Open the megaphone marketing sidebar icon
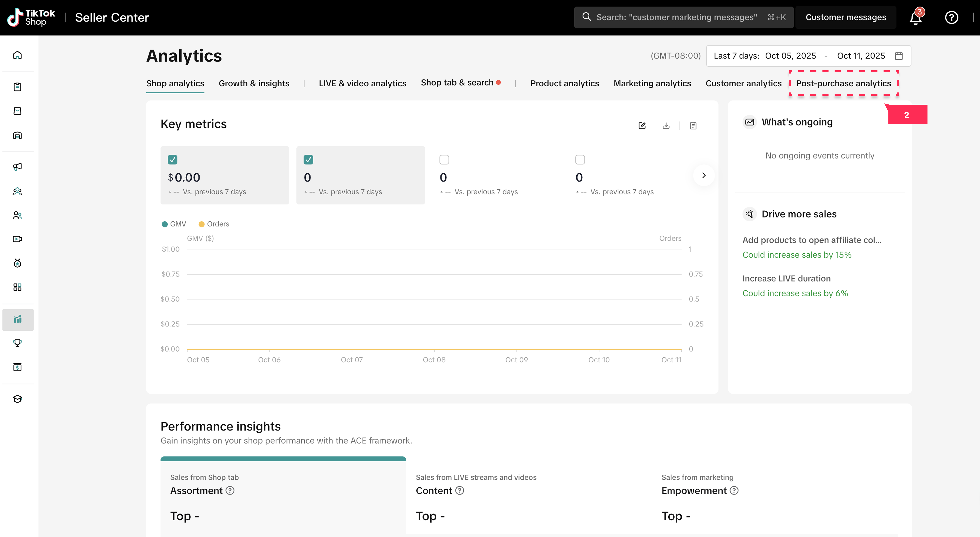980x537 pixels. [17, 167]
